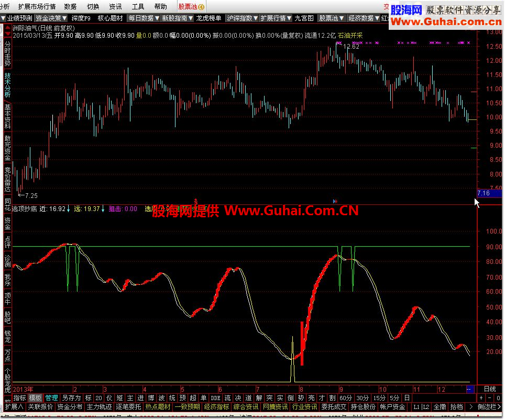This screenshot has height=420, width=505.
Task: Switch chart period to 30分
Action: [x=363, y=398]
